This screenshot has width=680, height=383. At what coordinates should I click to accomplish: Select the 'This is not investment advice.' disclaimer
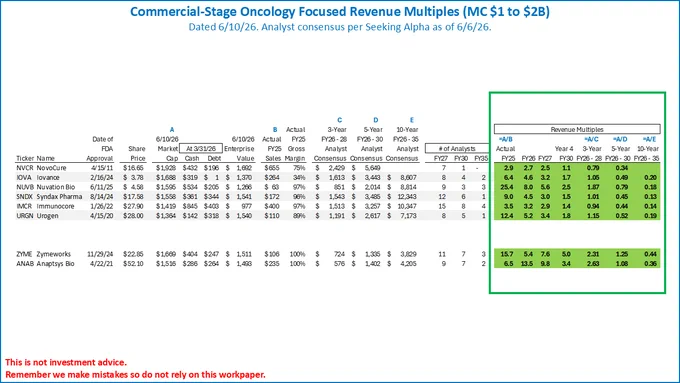coord(66,362)
